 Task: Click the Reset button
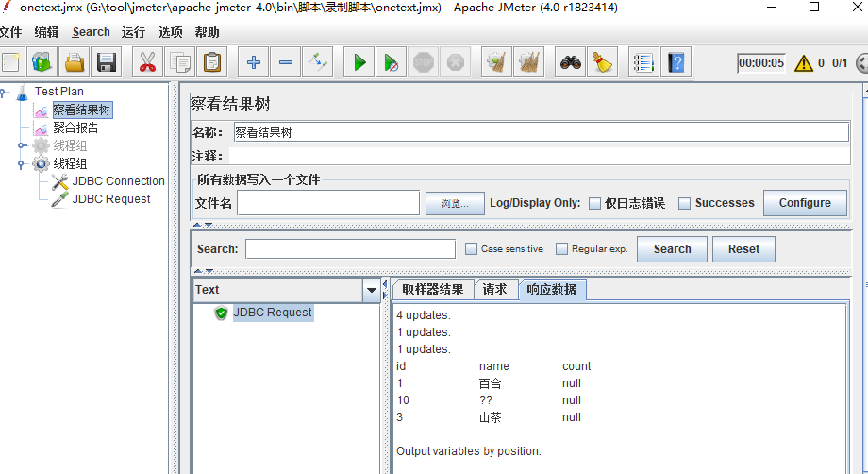[743, 249]
